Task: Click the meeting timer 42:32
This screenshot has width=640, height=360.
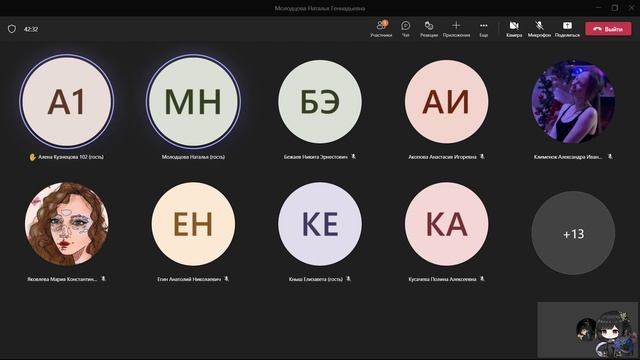Action: click(31, 29)
